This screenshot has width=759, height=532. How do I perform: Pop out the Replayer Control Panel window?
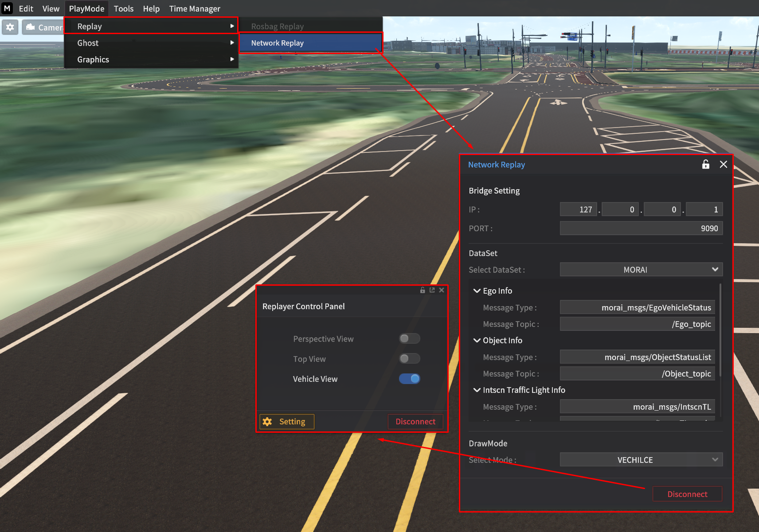pyautogui.click(x=432, y=290)
